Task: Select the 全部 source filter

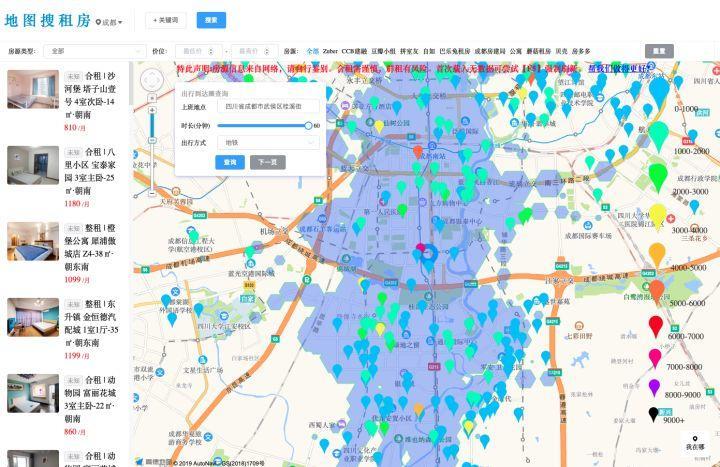Action: tap(313, 51)
